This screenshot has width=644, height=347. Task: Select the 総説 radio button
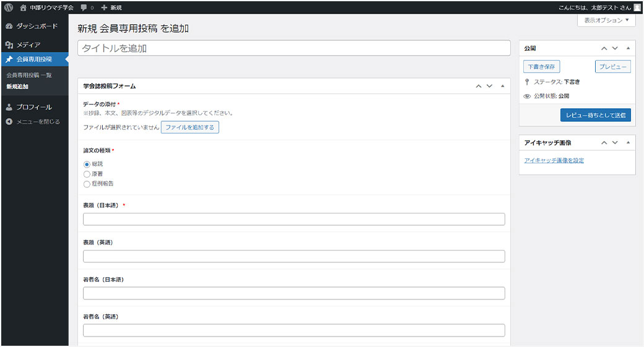tap(87, 164)
